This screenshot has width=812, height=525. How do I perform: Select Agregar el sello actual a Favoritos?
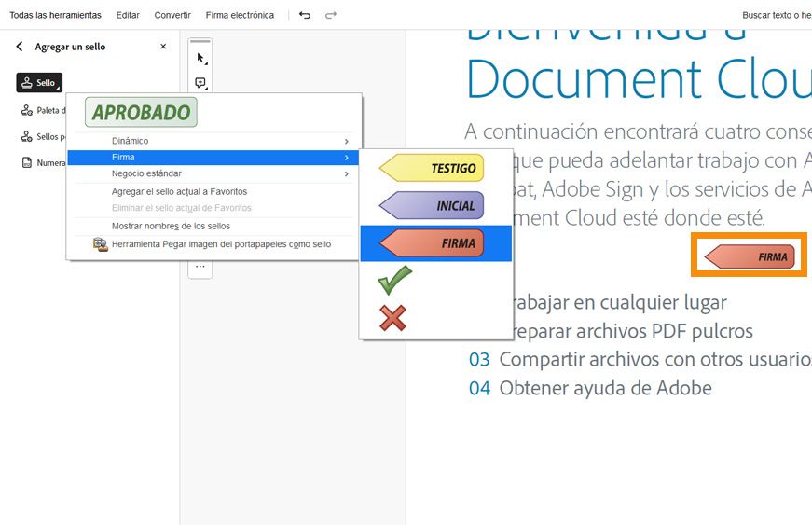(x=179, y=191)
